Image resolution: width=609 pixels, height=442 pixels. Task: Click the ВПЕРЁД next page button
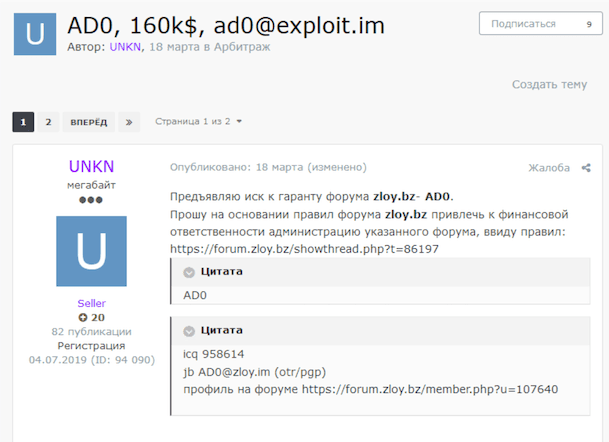tap(89, 122)
